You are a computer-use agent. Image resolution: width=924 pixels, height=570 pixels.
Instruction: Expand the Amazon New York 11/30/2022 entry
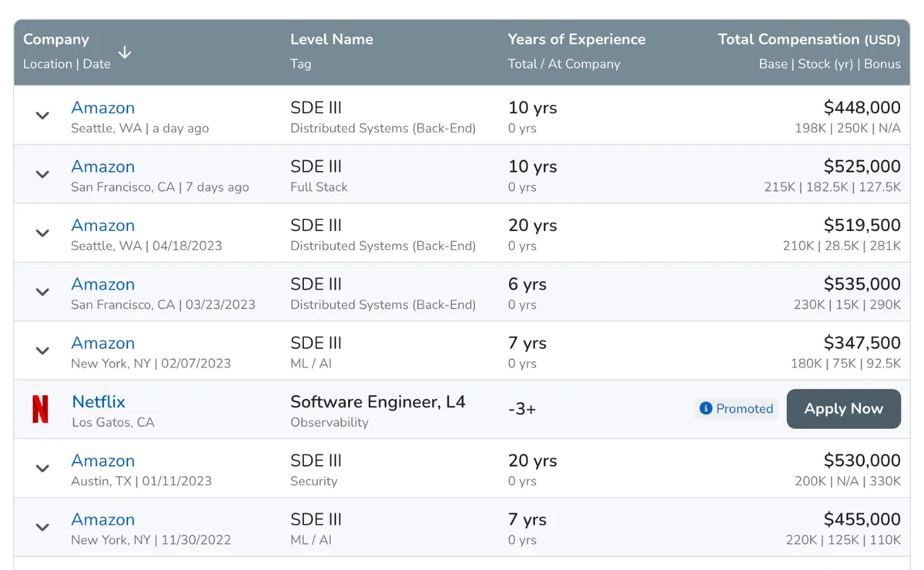(x=42, y=528)
